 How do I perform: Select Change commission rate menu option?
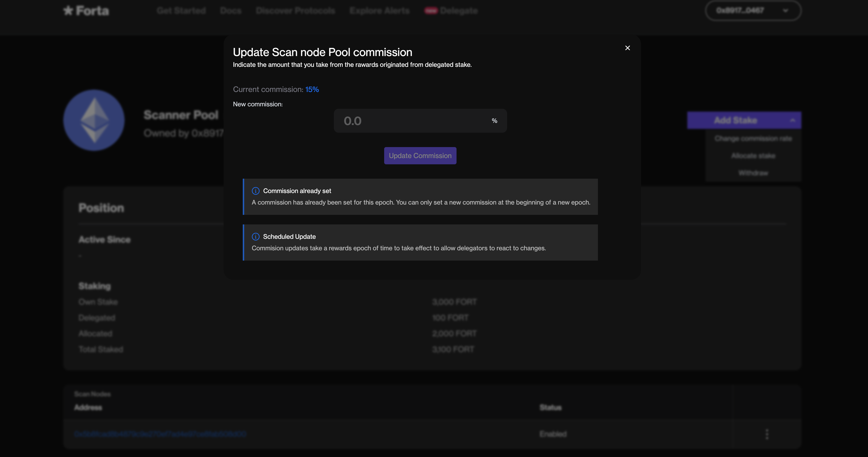(753, 139)
